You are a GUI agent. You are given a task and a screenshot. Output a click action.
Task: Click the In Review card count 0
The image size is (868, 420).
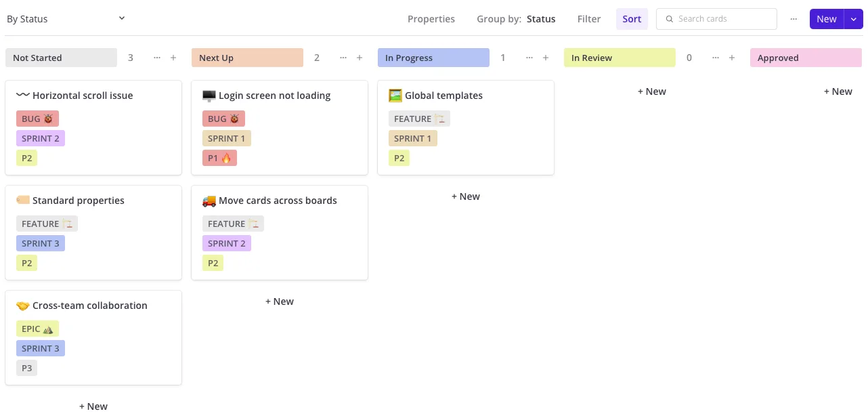tap(689, 58)
